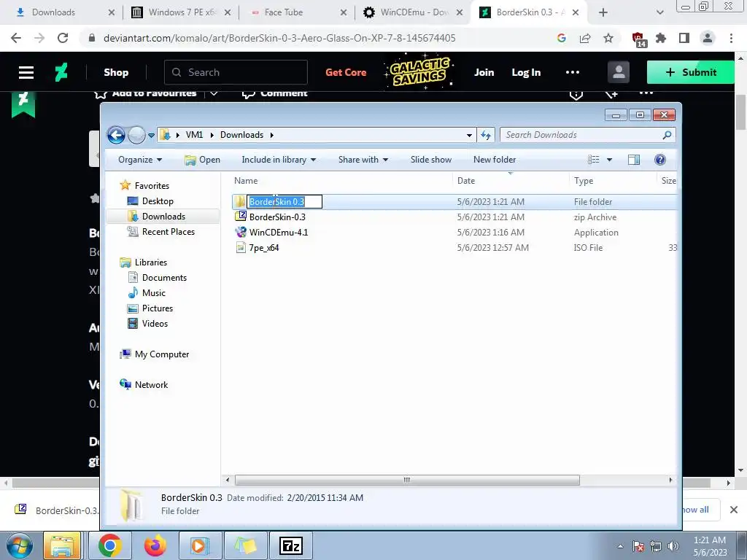Open recent locations dropdown next to forward arrow
The height and width of the screenshot is (560, 747).
(151, 135)
